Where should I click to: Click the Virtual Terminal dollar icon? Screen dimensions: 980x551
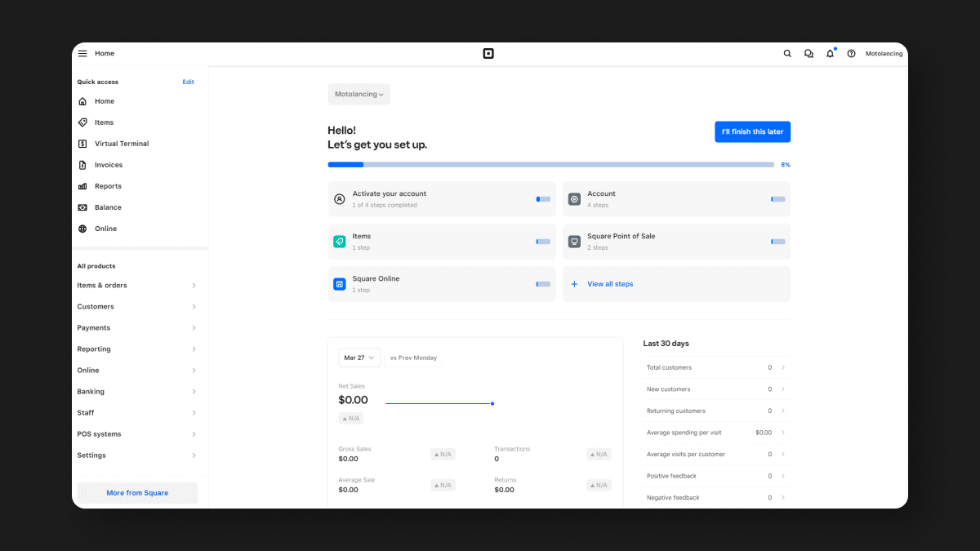(x=82, y=144)
